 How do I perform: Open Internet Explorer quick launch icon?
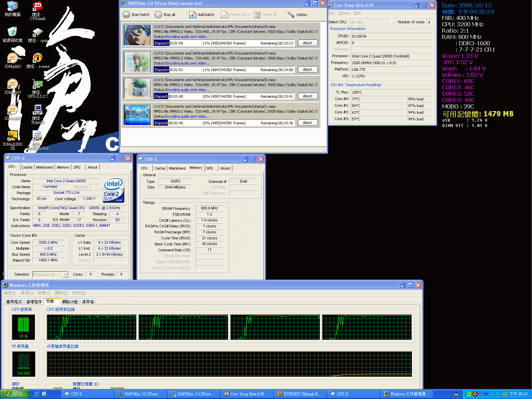(x=37, y=394)
